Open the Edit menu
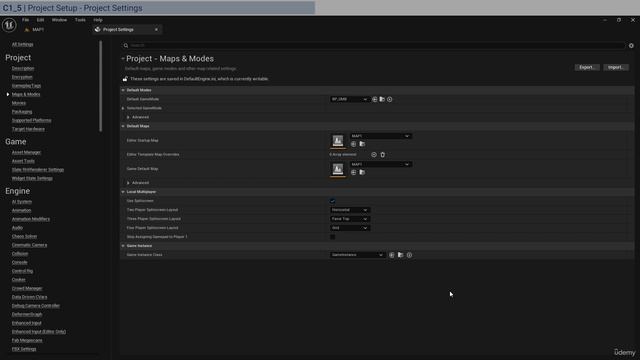This screenshot has width=640, height=360. point(40,20)
